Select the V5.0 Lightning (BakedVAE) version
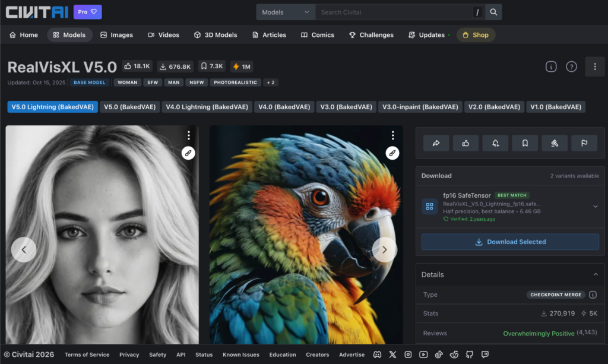 (x=52, y=107)
